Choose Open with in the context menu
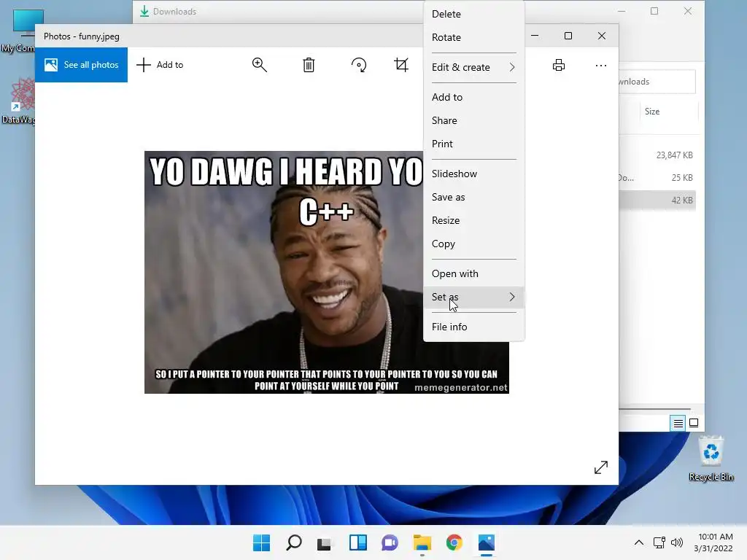Image resolution: width=747 pixels, height=560 pixels. (473, 274)
